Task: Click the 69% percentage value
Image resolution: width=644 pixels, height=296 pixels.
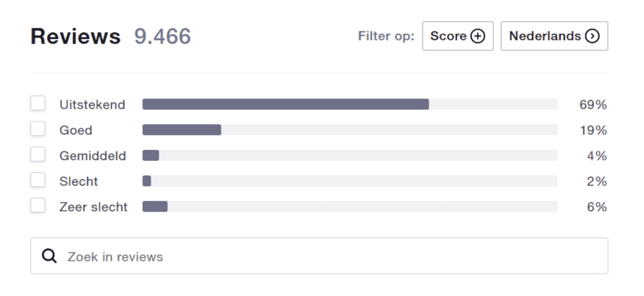Action: pos(593,105)
